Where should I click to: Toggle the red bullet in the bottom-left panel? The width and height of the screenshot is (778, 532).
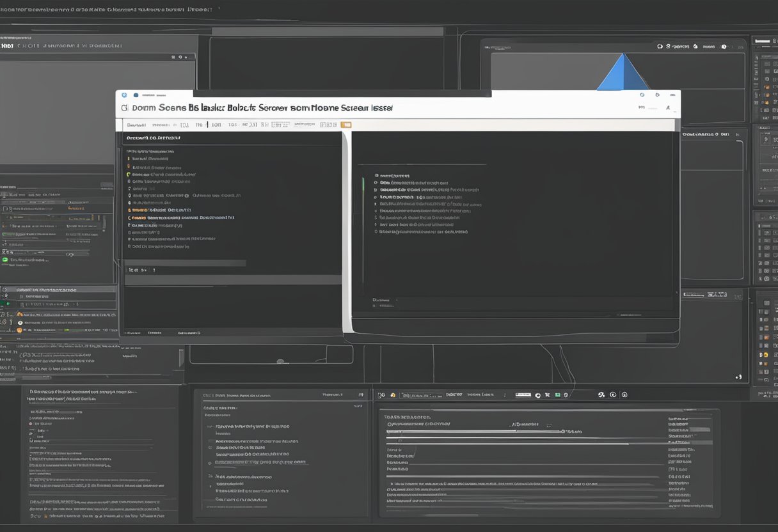point(31,423)
